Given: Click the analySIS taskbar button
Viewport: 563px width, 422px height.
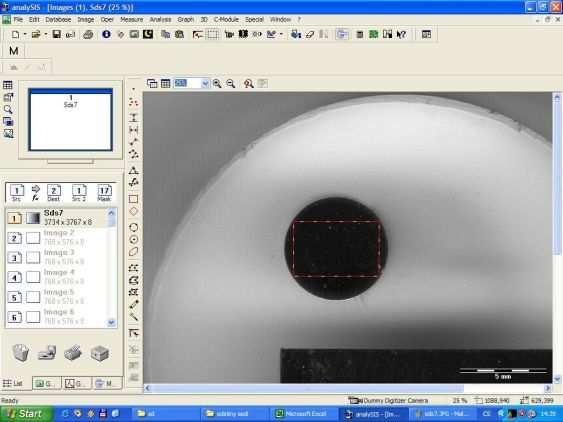Looking at the screenshot, I should tap(374, 414).
